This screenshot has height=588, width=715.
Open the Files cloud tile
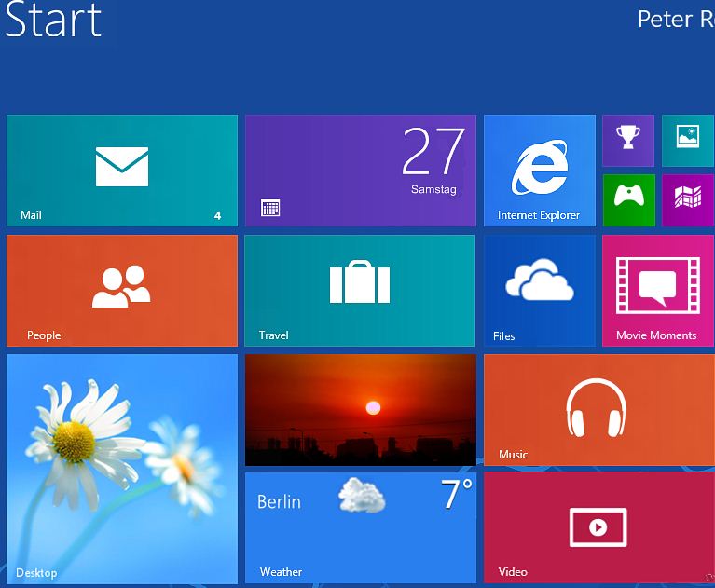pos(540,291)
